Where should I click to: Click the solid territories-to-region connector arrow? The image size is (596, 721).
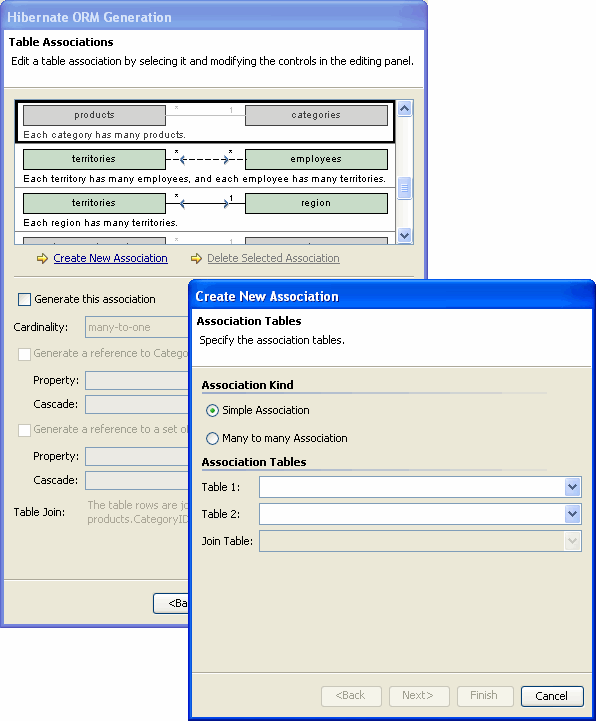(205, 204)
